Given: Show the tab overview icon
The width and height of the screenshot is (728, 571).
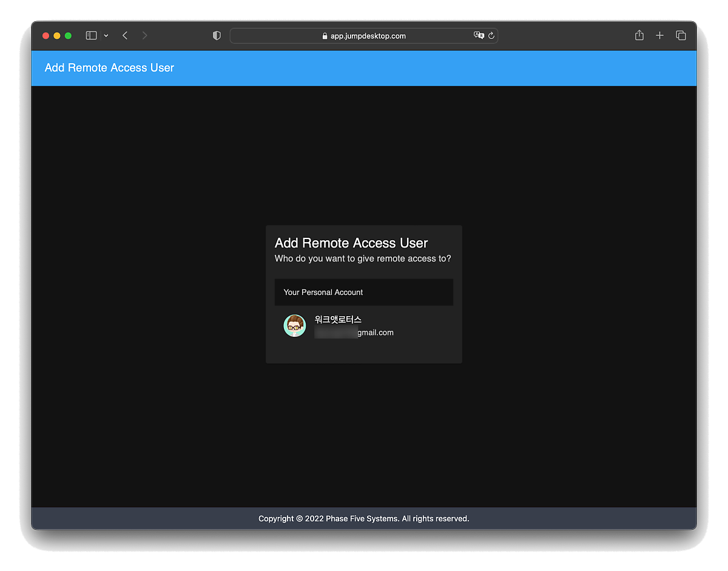Looking at the screenshot, I should 681,36.
